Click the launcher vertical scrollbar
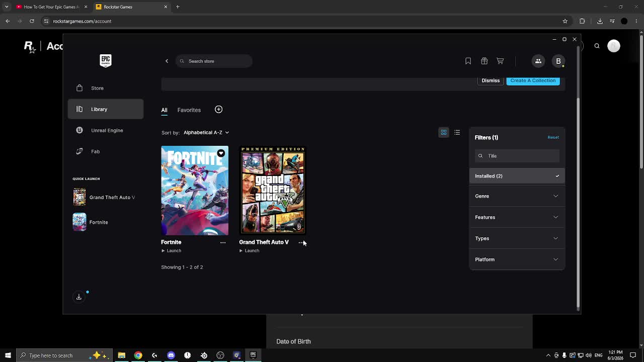 pos(578,201)
